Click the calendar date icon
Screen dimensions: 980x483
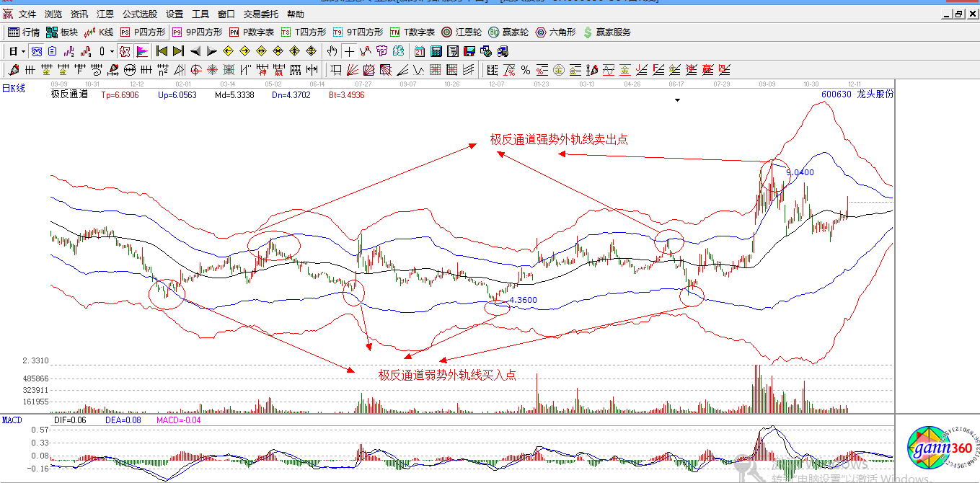(x=420, y=51)
